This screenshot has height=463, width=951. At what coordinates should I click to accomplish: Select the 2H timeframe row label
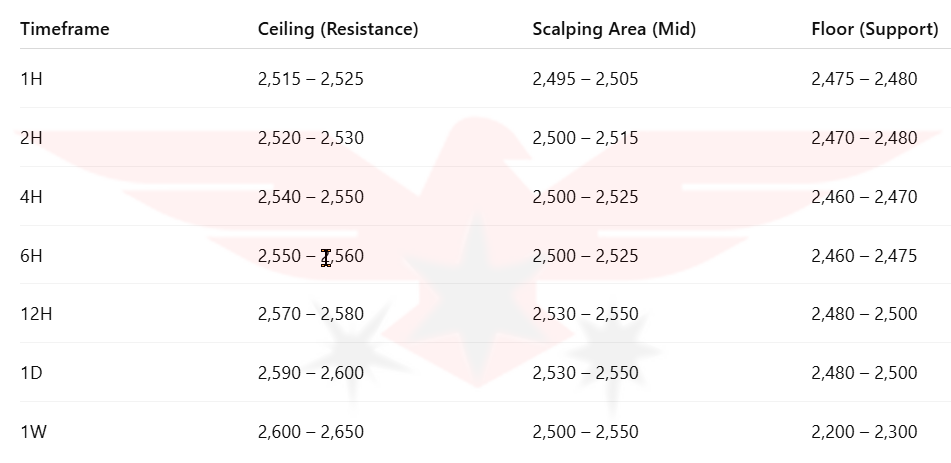pyautogui.click(x=31, y=138)
